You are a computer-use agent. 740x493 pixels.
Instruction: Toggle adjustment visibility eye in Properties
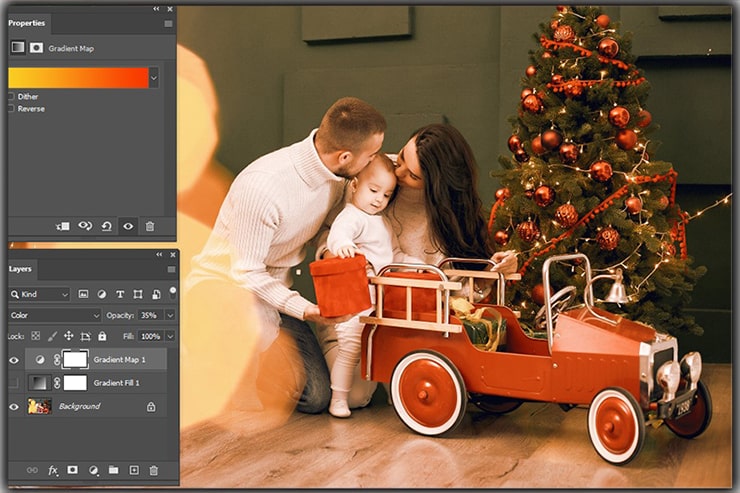point(128,226)
